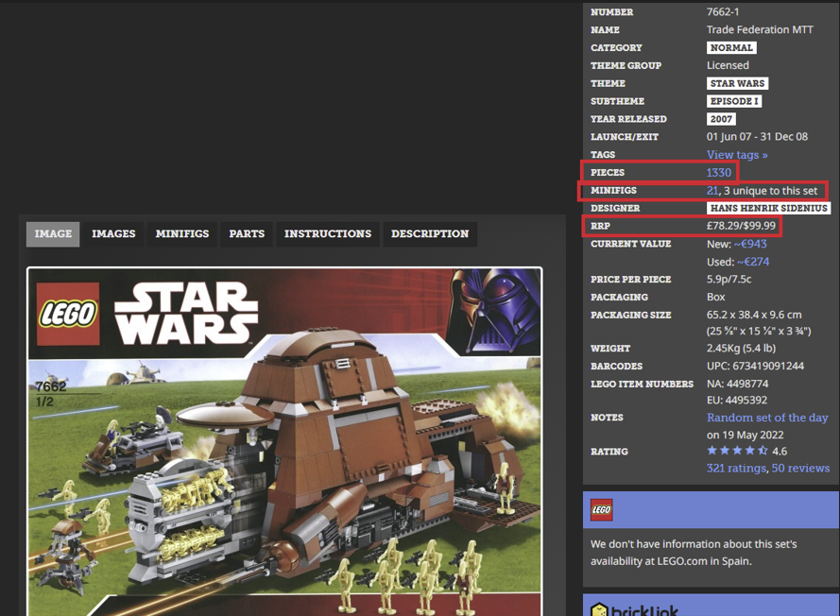Click designer HANS HENRIK SIDENIUS tag

click(x=768, y=208)
